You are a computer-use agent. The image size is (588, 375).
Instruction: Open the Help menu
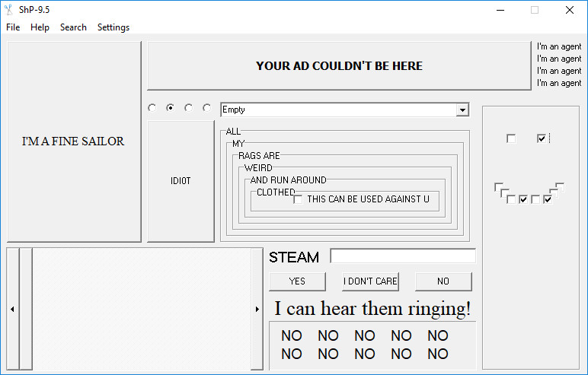click(x=40, y=27)
